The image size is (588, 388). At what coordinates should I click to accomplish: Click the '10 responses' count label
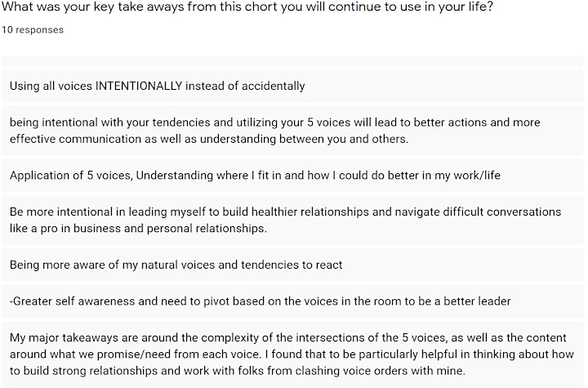pyautogui.click(x=32, y=30)
